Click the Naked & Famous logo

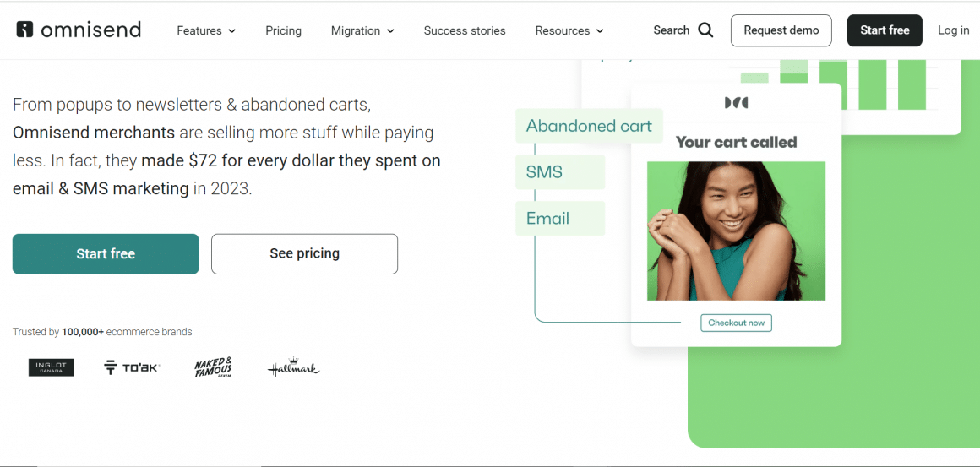pos(213,367)
